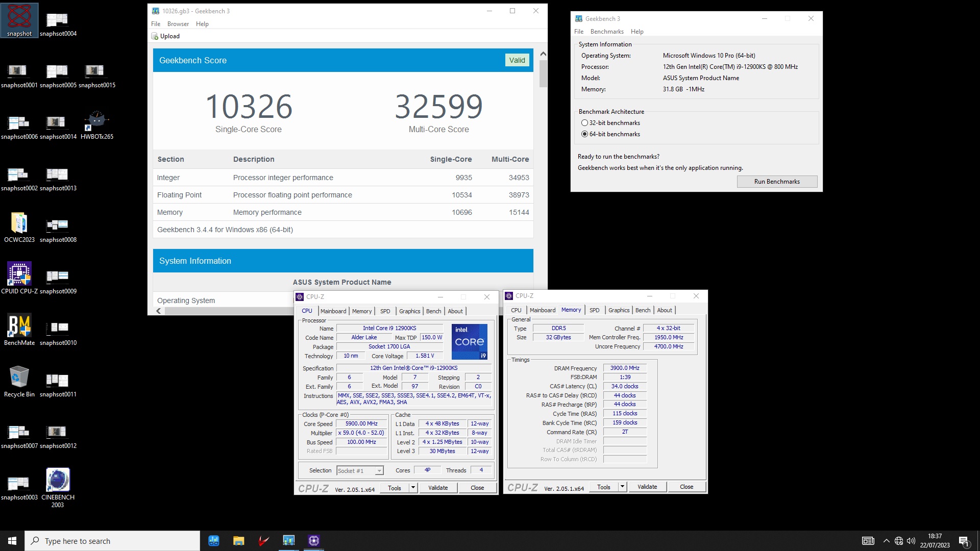
Task: Switch to Mainboard tab in left CPU-Z window
Action: [x=333, y=311]
